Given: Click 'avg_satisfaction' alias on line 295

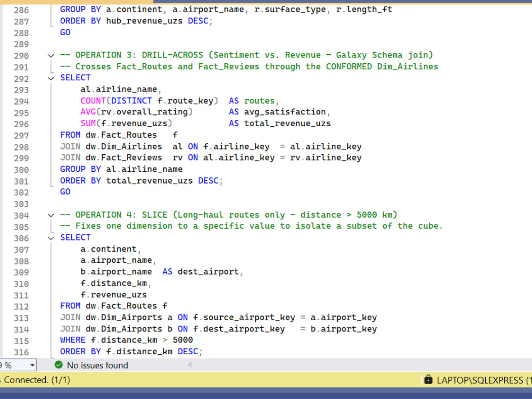Looking at the screenshot, I should coord(285,112).
